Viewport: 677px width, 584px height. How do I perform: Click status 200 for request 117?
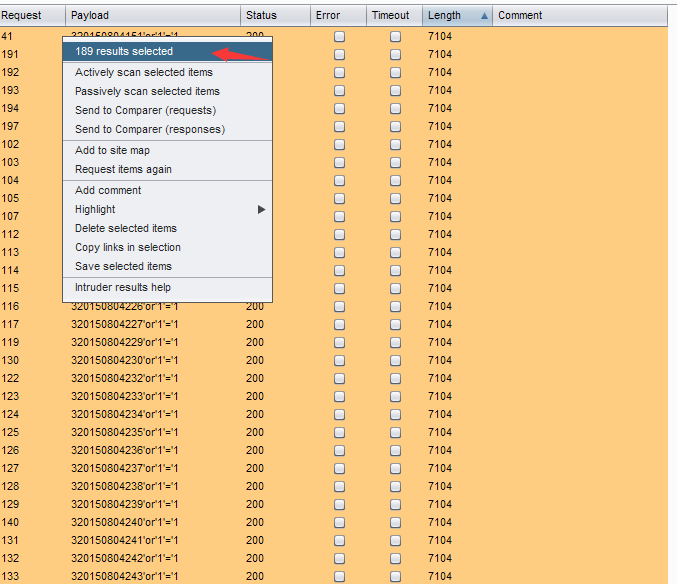click(x=255, y=324)
